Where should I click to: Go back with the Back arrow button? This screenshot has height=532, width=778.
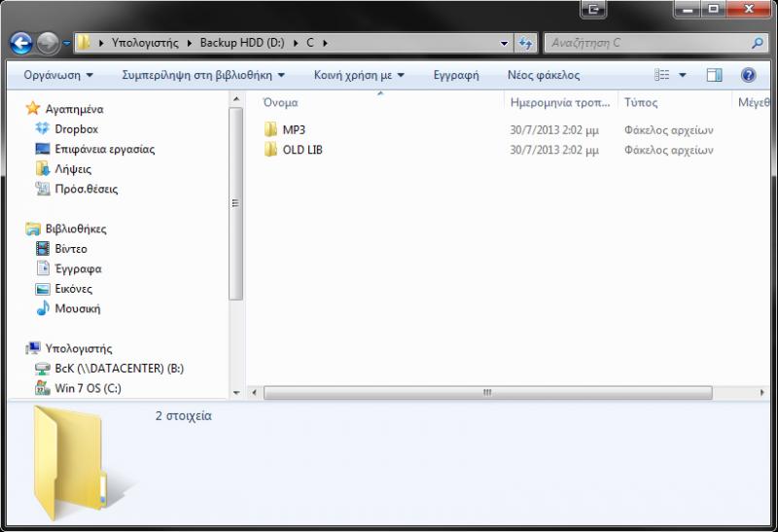tap(21, 43)
